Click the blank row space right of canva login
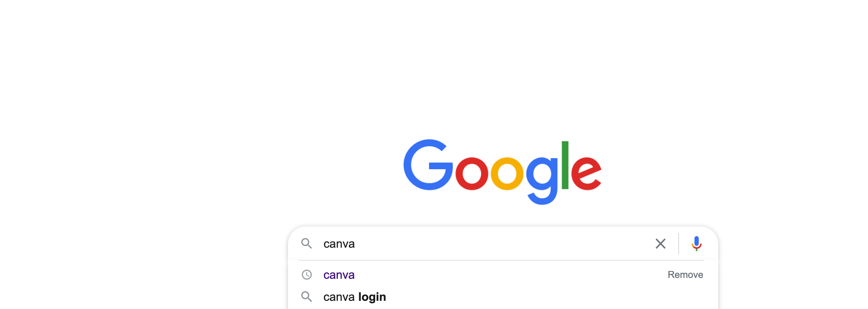 coord(548,297)
